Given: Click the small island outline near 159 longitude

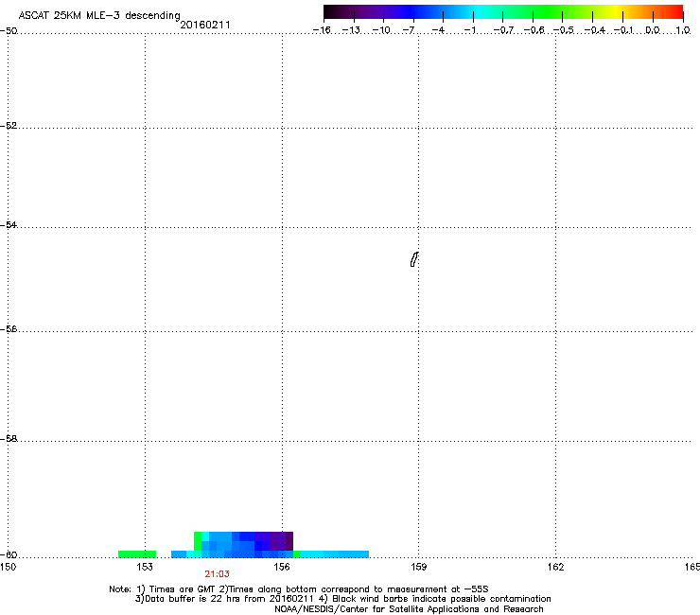Looking at the screenshot, I should point(414,259).
